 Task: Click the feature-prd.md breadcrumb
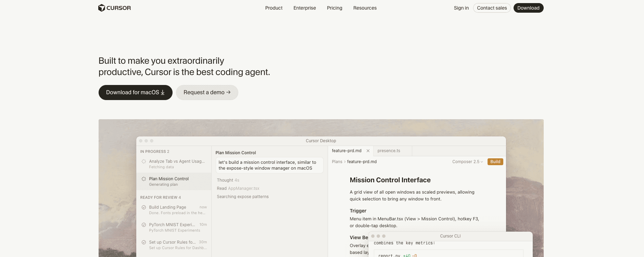[362, 162]
